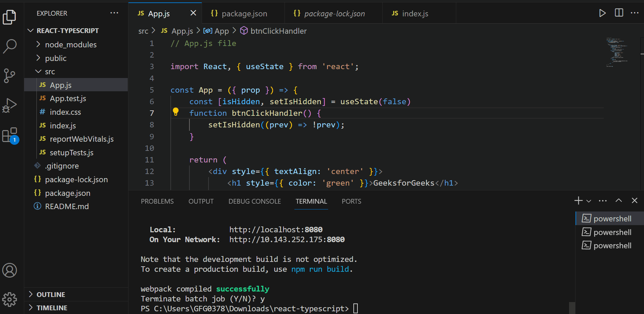This screenshot has width=644, height=314.
Task: Select the second powershell terminal
Action: [x=612, y=232]
